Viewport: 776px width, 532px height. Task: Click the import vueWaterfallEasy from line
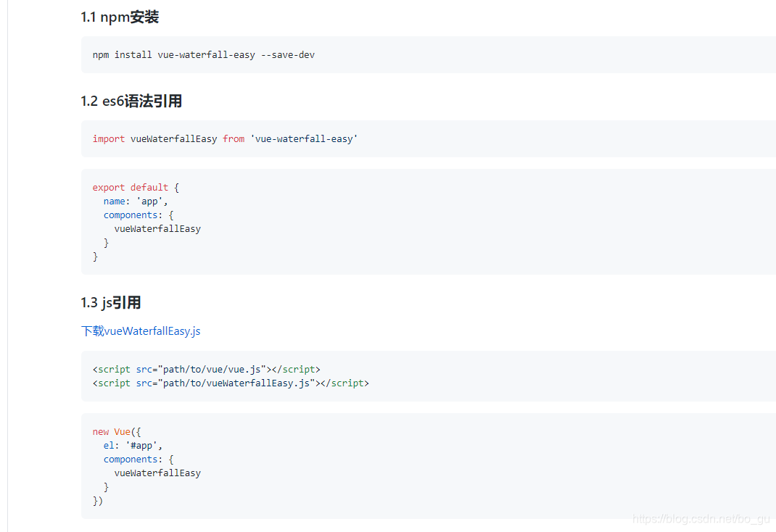tap(225, 139)
